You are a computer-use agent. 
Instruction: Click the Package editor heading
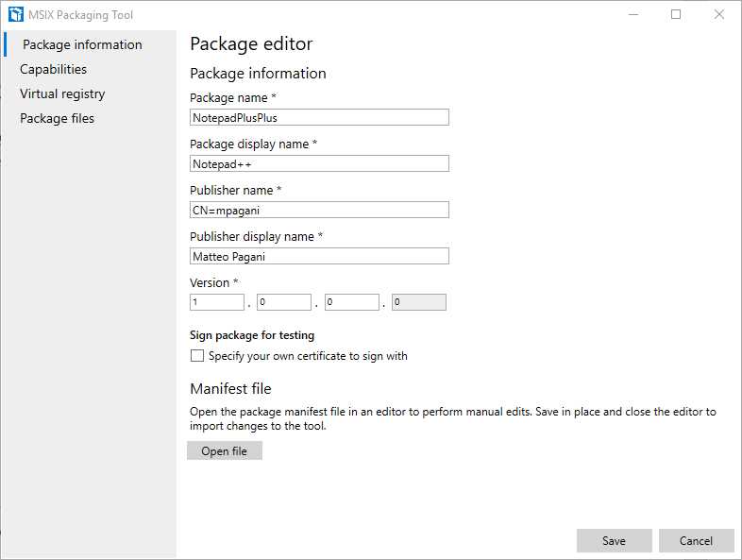point(251,44)
